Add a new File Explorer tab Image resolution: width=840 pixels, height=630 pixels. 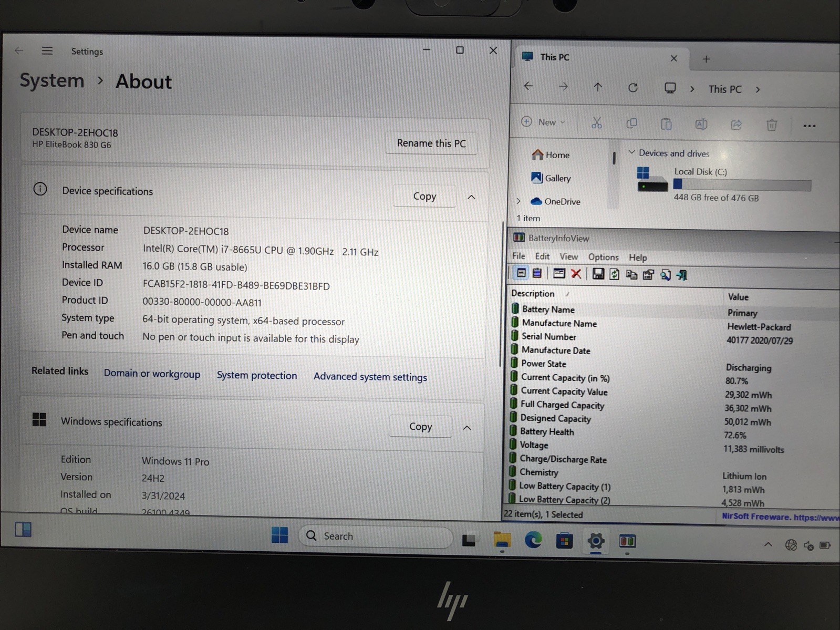(x=706, y=59)
